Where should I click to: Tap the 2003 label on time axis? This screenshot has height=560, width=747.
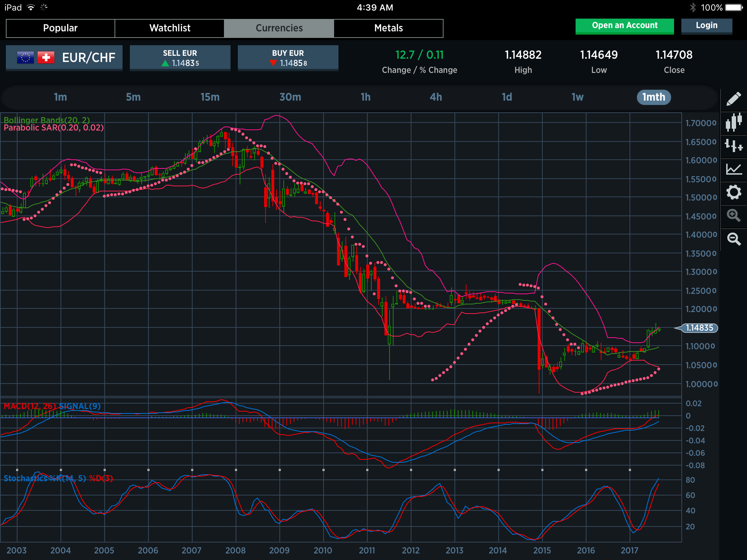17,550
